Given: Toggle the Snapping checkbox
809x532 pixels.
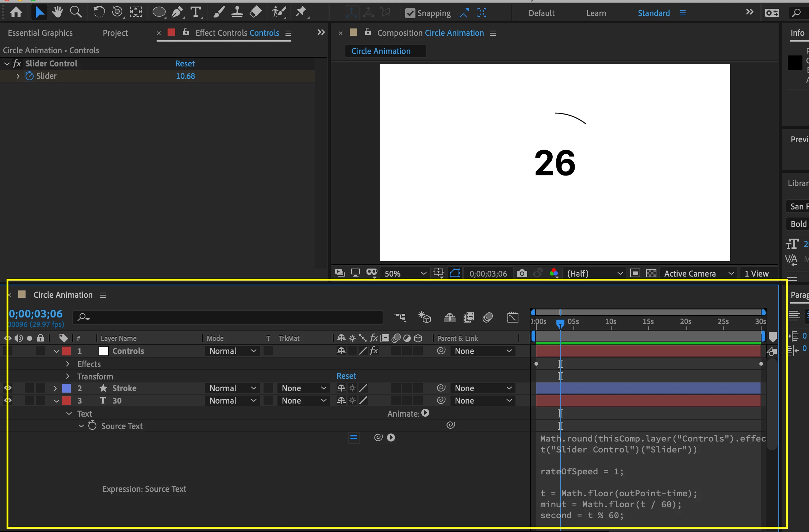Looking at the screenshot, I should tap(410, 14).
